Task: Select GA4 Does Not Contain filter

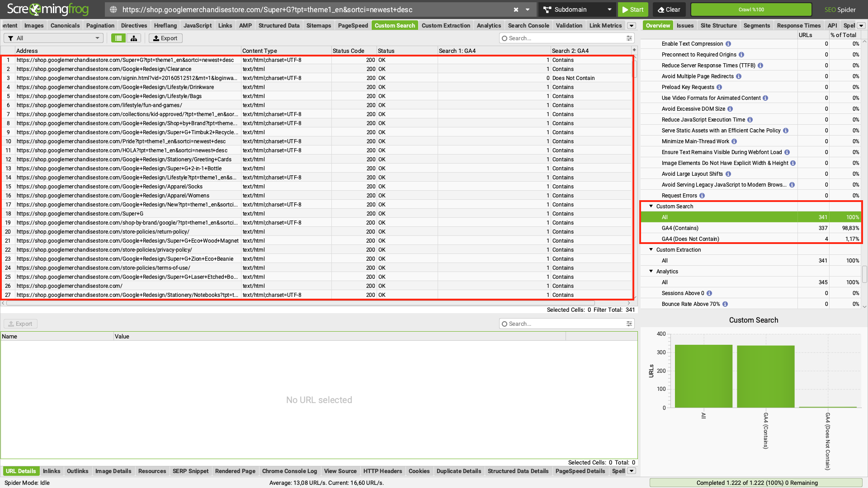Action: 691,238
